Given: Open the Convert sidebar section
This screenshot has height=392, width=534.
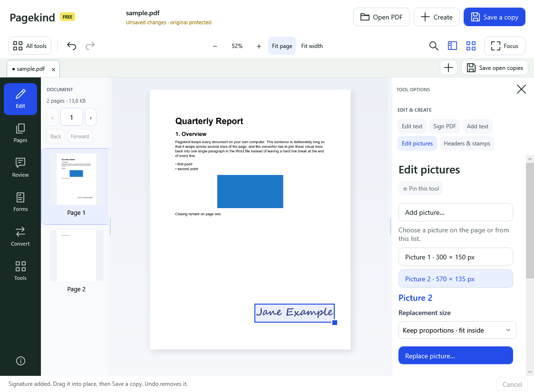Looking at the screenshot, I should tap(20, 237).
